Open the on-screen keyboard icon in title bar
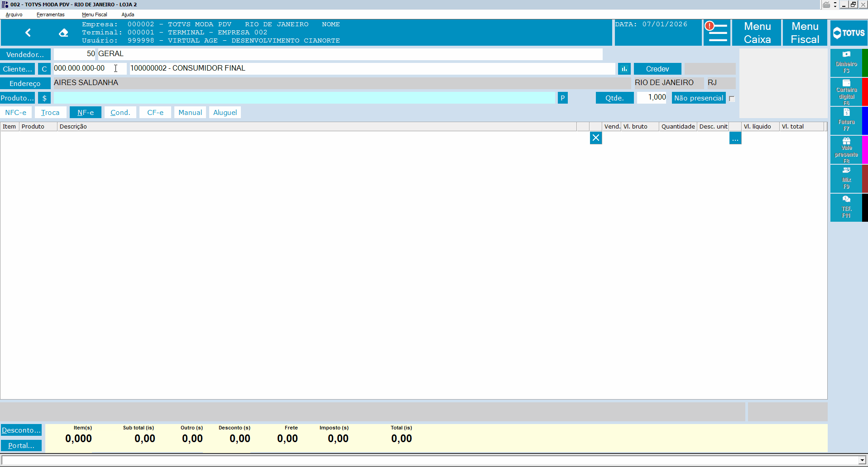 click(826, 5)
